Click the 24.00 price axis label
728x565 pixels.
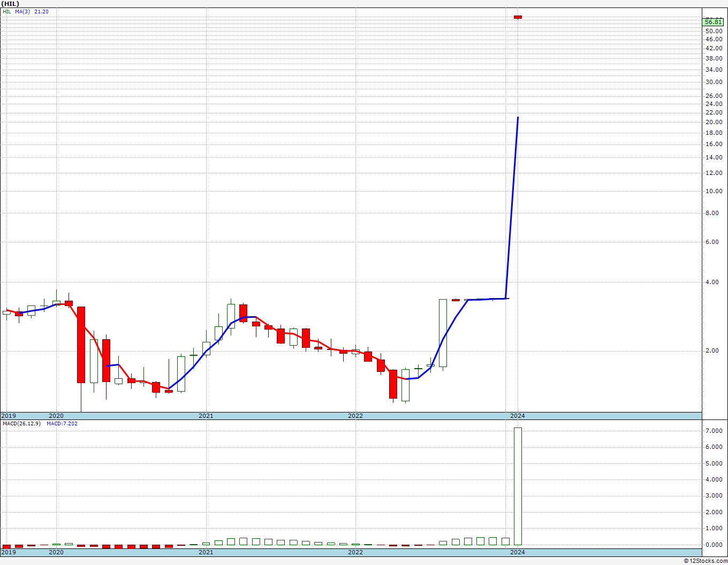click(714, 104)
